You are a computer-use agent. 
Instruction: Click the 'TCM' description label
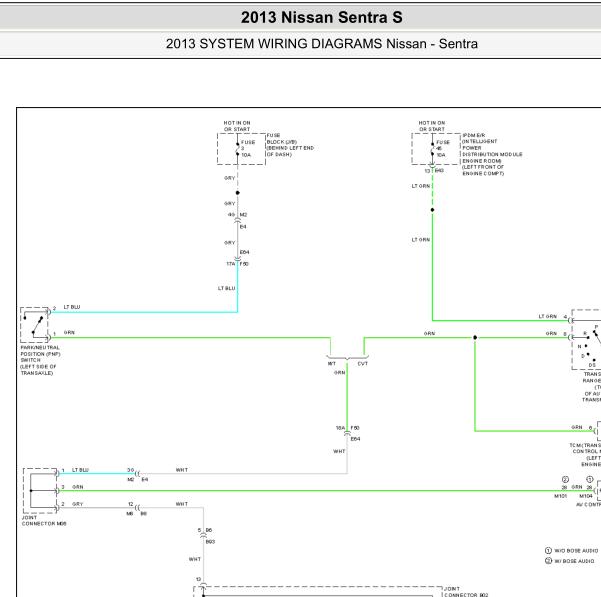point(585,455)
